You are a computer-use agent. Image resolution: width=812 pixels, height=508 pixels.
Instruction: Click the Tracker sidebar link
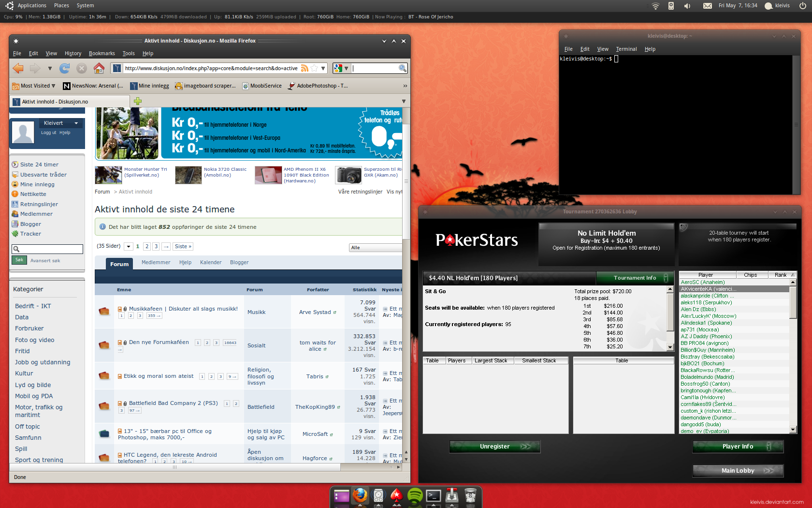pyautogui.click(x=30, y=234)
